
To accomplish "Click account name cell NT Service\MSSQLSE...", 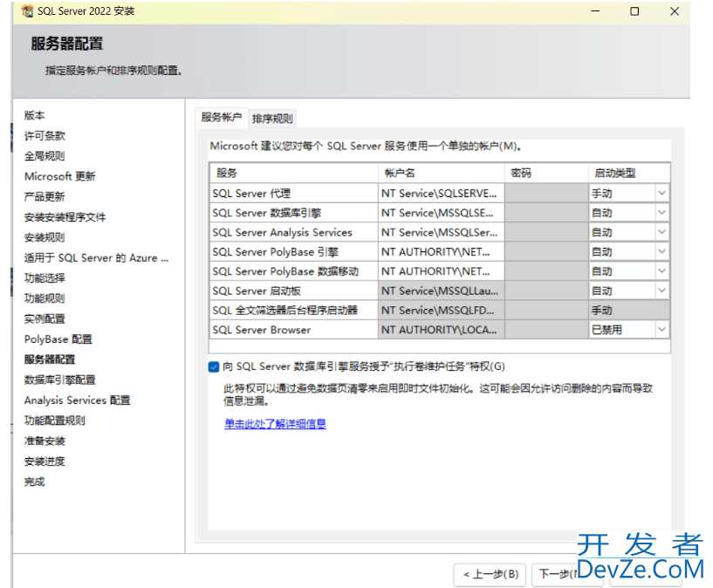I will point(441,213).
